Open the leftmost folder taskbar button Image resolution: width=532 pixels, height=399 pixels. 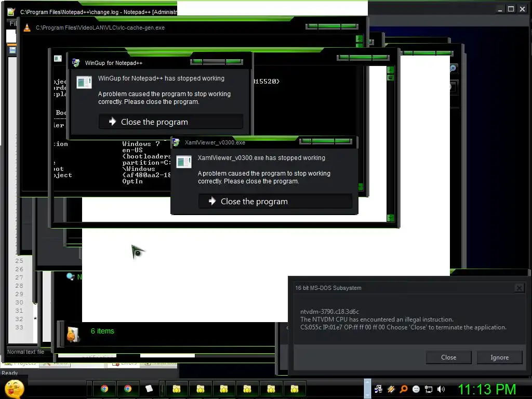[x=177, y=389]
